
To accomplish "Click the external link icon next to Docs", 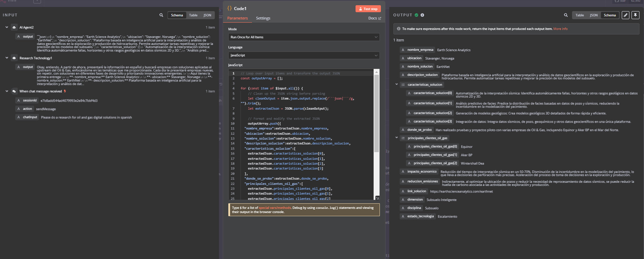I will coord(380,18).
